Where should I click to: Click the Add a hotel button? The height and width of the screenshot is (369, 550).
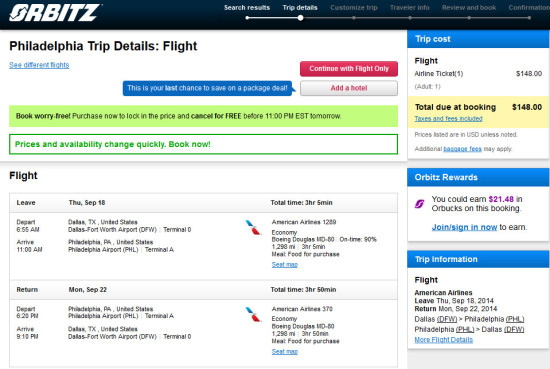(x=349, y=88)
